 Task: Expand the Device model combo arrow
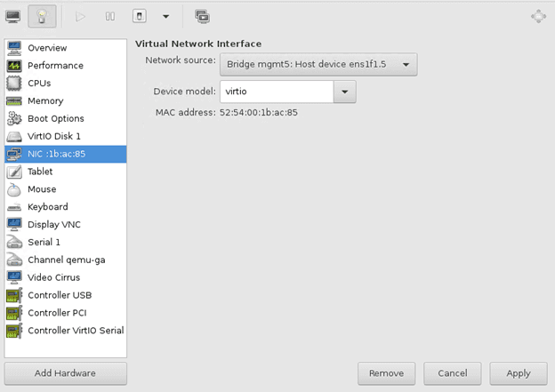pyautogui.click(x=344, y=92)
